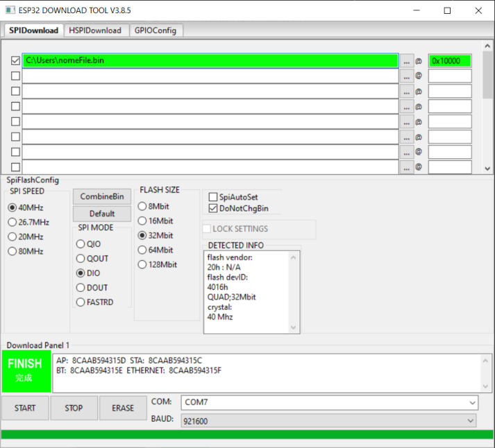Click the second row address field
Screen dimensions: 495x448
pos(450,76)
